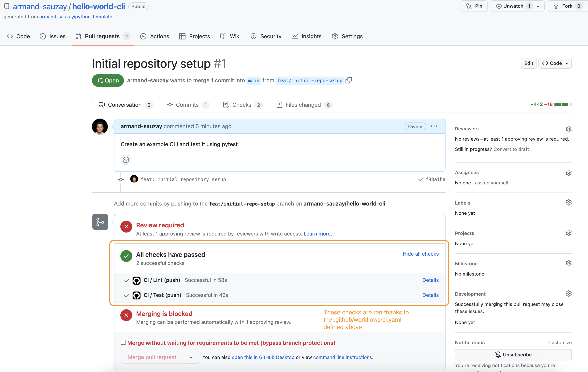Open the Insights tab
Viewport: 588px width, 372px height.
306,36
